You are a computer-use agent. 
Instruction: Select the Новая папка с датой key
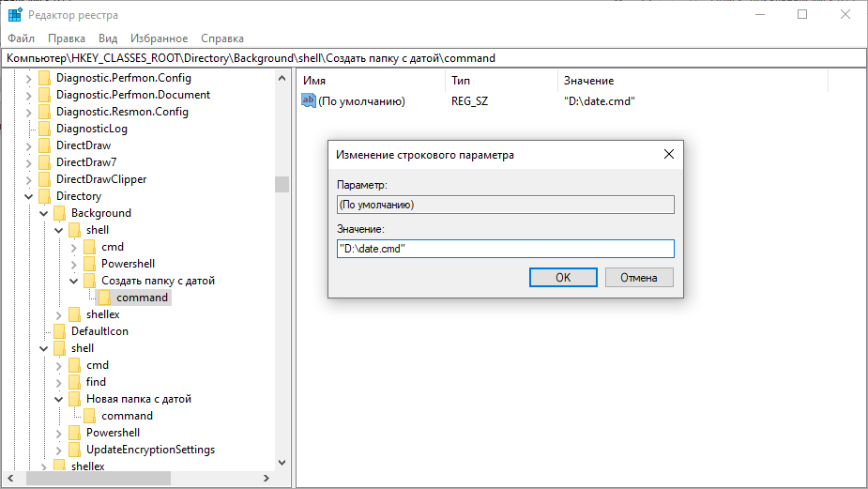(138, 399)
